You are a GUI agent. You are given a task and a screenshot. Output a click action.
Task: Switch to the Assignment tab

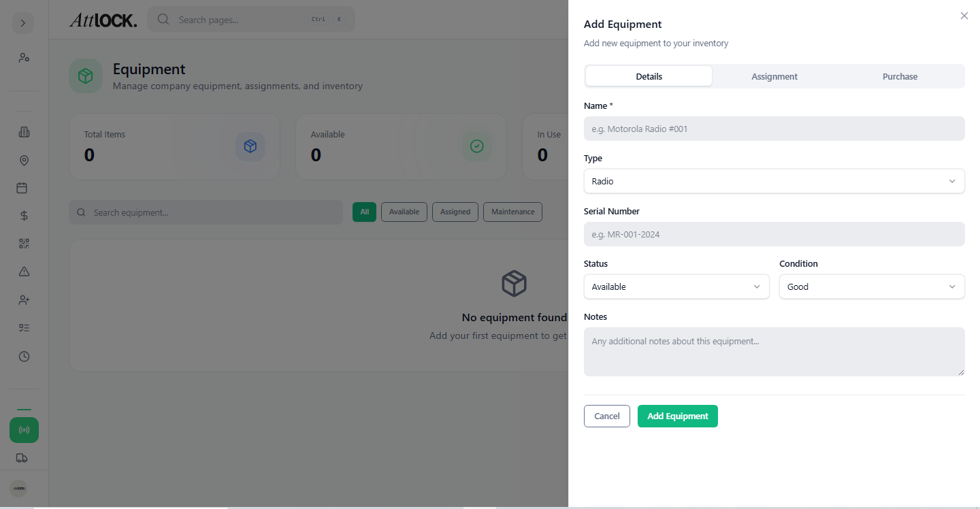click(774, 76)
